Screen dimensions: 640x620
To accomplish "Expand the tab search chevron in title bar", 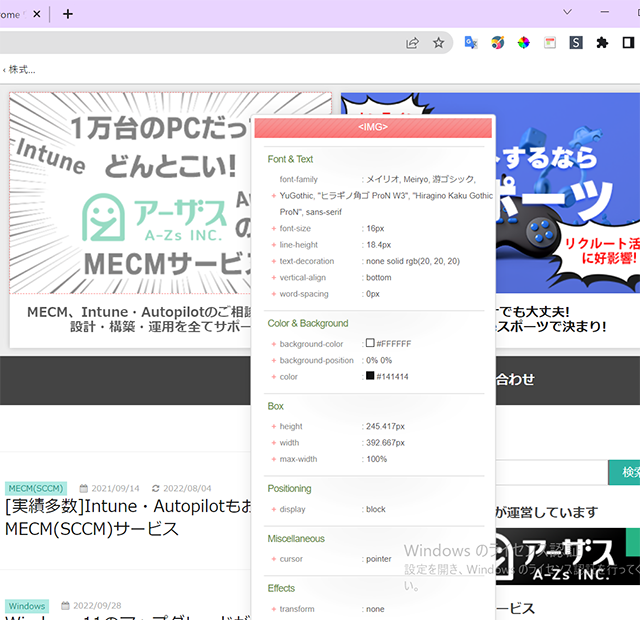I will point(567,13).
